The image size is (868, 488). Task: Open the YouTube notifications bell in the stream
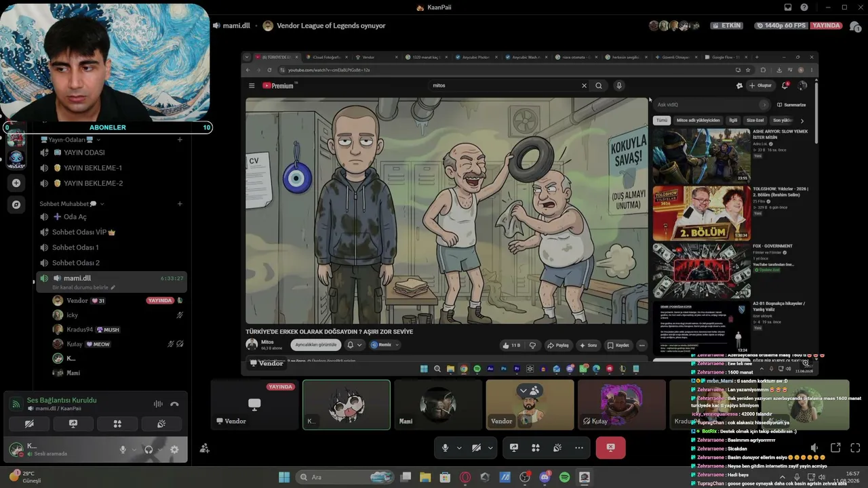pyautogui.click(x=785, y=85)
